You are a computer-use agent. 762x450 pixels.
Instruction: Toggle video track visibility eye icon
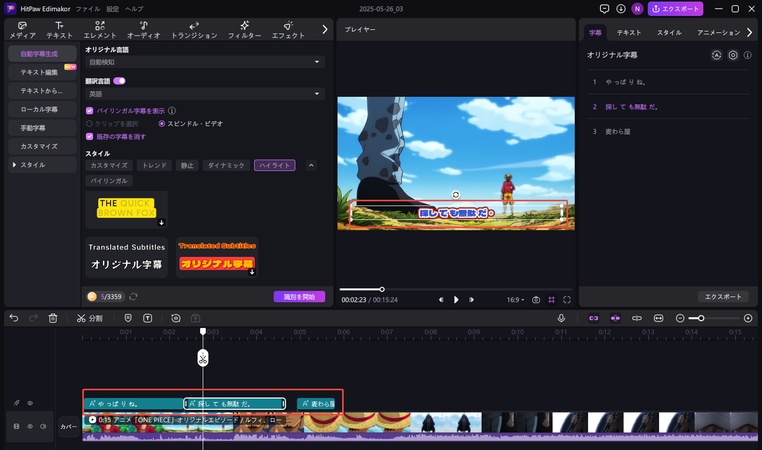coord(30,426)
